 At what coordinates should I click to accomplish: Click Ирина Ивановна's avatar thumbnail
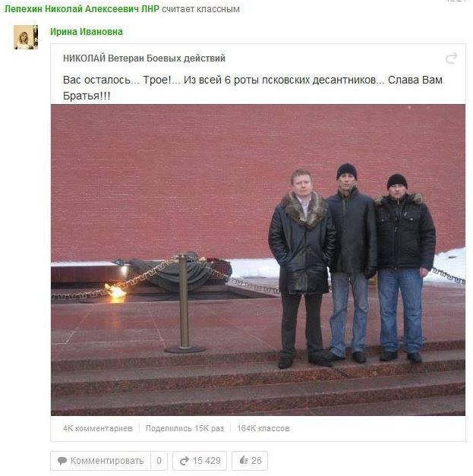pyautogui.click(x=26, y=37)
